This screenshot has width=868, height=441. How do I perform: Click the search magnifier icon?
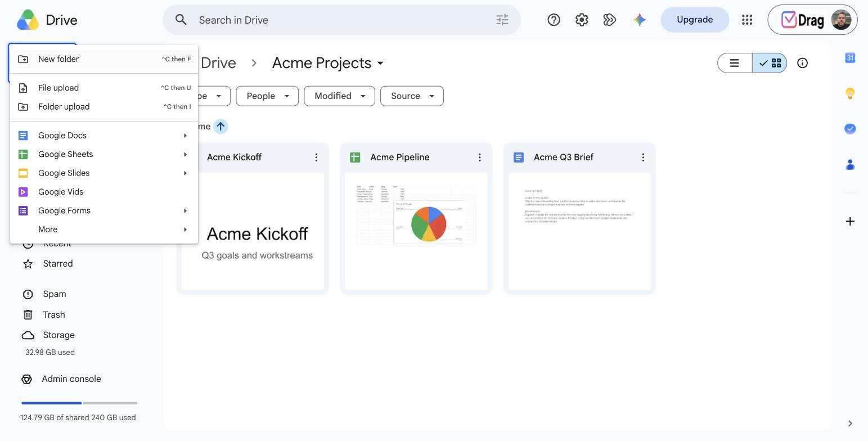181,20
